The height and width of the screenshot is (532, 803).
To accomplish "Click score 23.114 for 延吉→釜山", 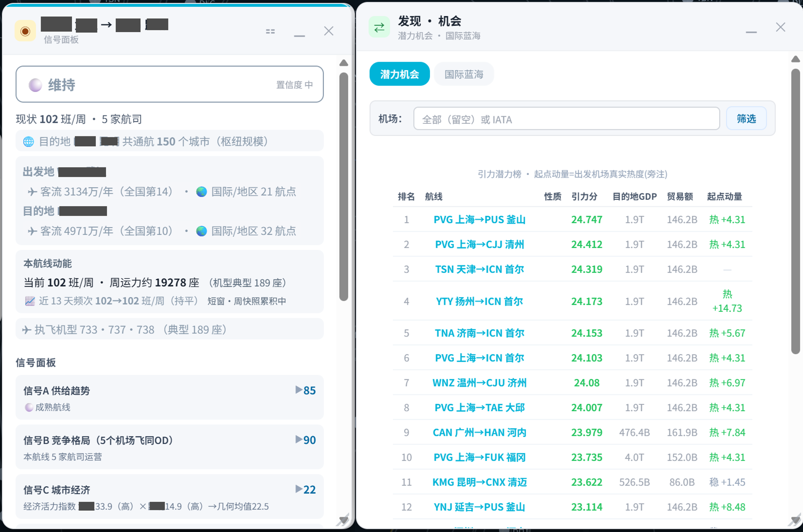I will click(x=587, y=507).
